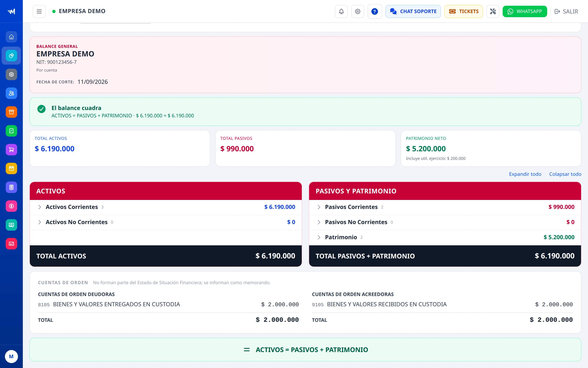
Task: Click the app logo in the sidebar
Action: click(11, 11)
